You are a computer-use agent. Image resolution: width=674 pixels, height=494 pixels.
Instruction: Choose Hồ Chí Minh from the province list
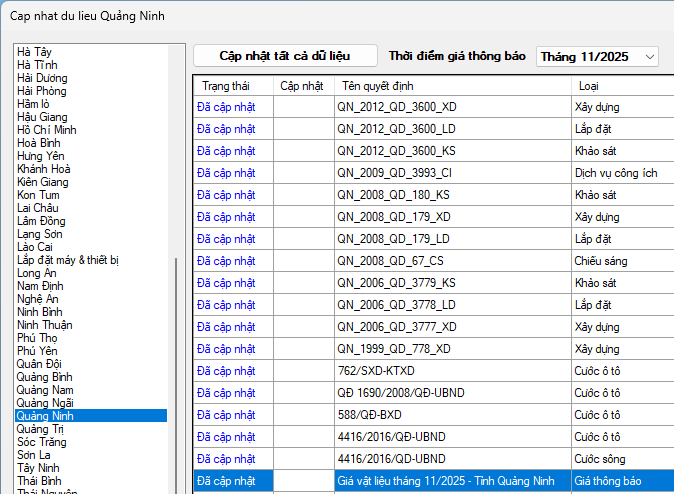tap(47, 130)
